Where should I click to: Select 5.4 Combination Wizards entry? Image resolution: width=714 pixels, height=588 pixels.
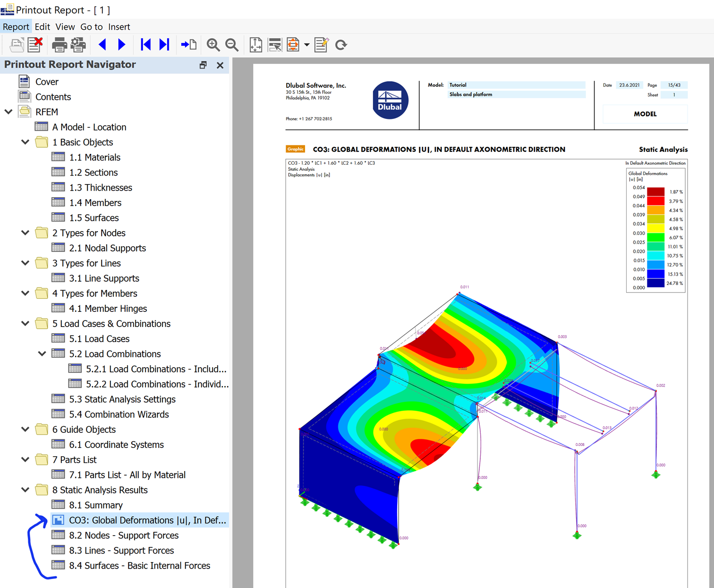[119, 414]
